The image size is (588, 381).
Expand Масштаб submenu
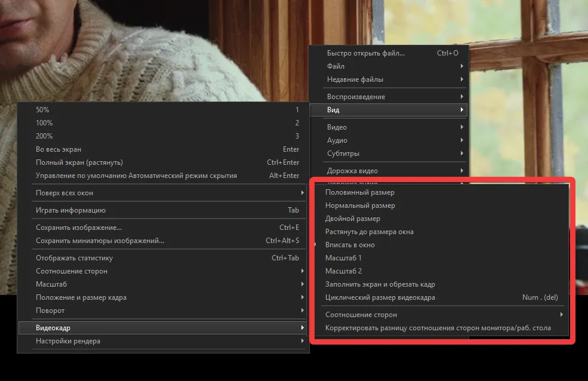pyautogui.click(x=163, y=284)
